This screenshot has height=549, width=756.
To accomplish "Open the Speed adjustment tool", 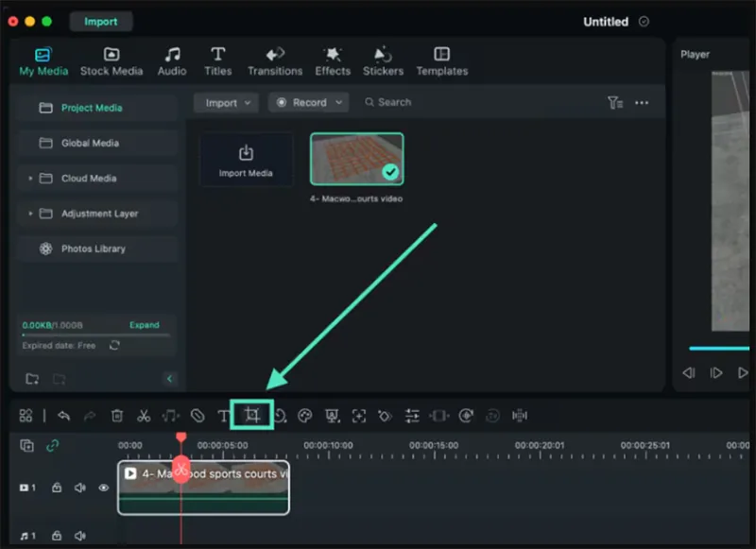I will pos(280,416).
